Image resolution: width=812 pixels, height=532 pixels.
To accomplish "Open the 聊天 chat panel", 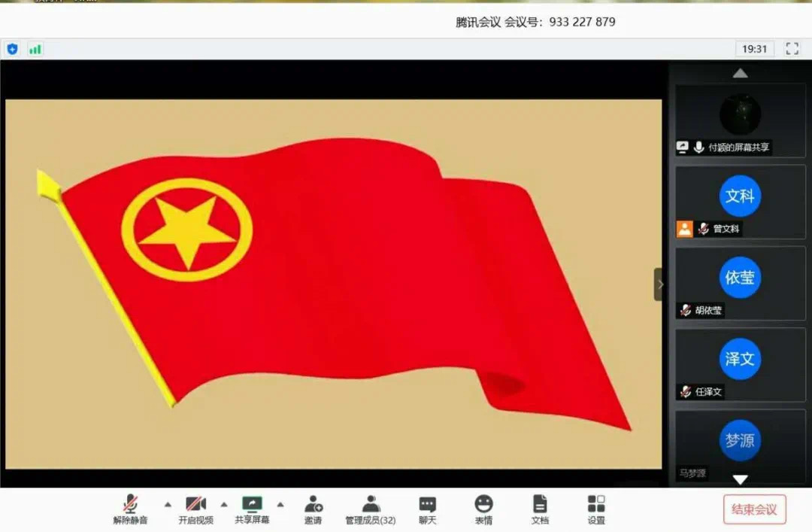I will [x=427, y=509].
